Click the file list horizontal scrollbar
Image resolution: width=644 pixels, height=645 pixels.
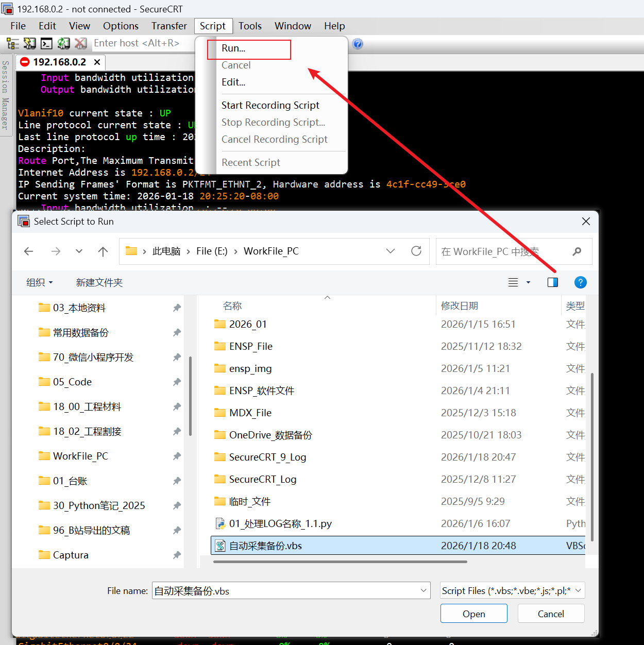coord(340,562)
